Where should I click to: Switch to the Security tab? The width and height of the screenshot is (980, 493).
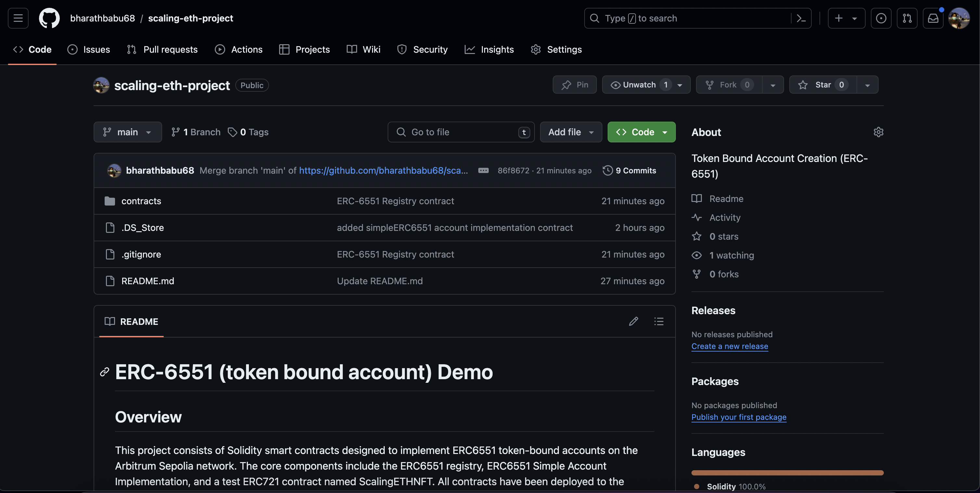(422, 49)
